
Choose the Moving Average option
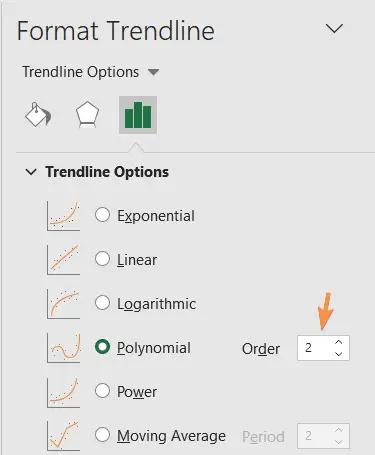102,435
